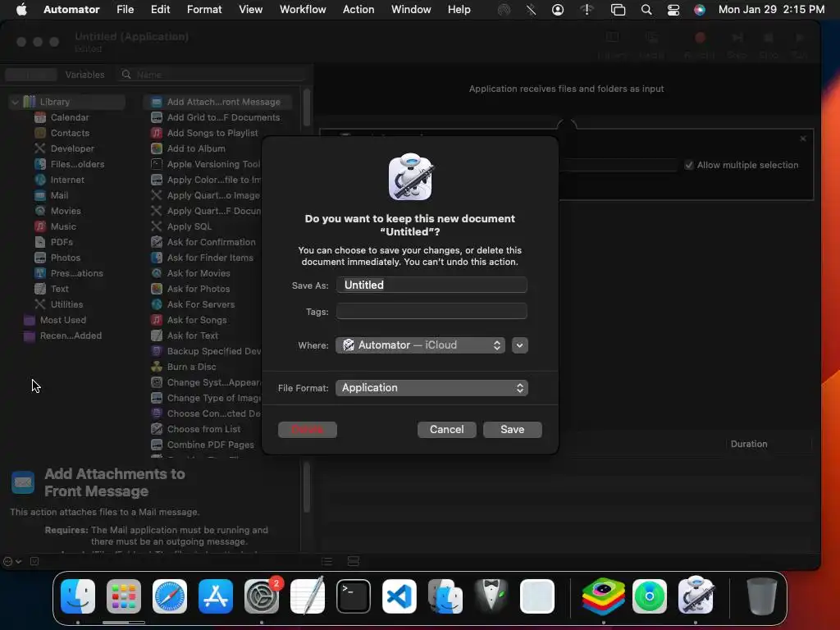Click the red Delete button

point(308,429)
